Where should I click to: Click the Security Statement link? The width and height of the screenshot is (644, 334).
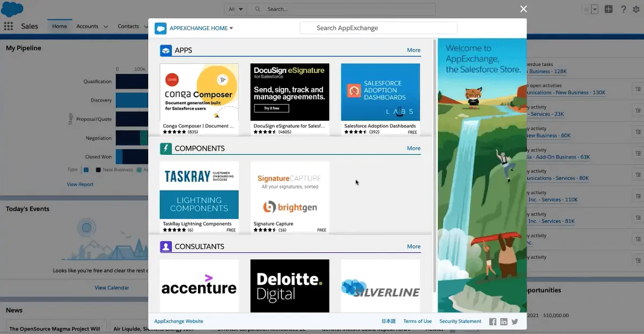pos(460,321)
